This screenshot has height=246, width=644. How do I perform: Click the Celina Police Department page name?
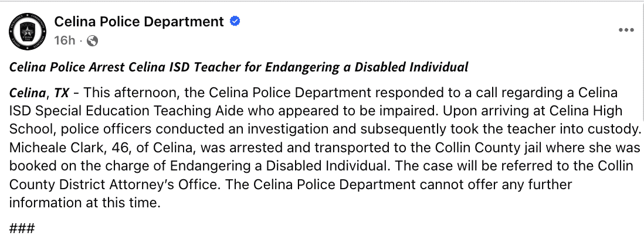pyautogui.click(x=139, y=22)
